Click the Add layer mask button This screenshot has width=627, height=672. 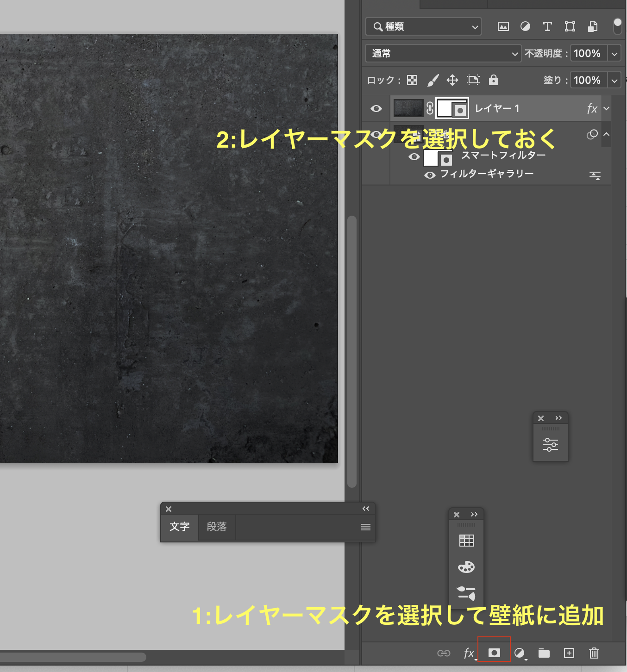click(x=494, y=653)
